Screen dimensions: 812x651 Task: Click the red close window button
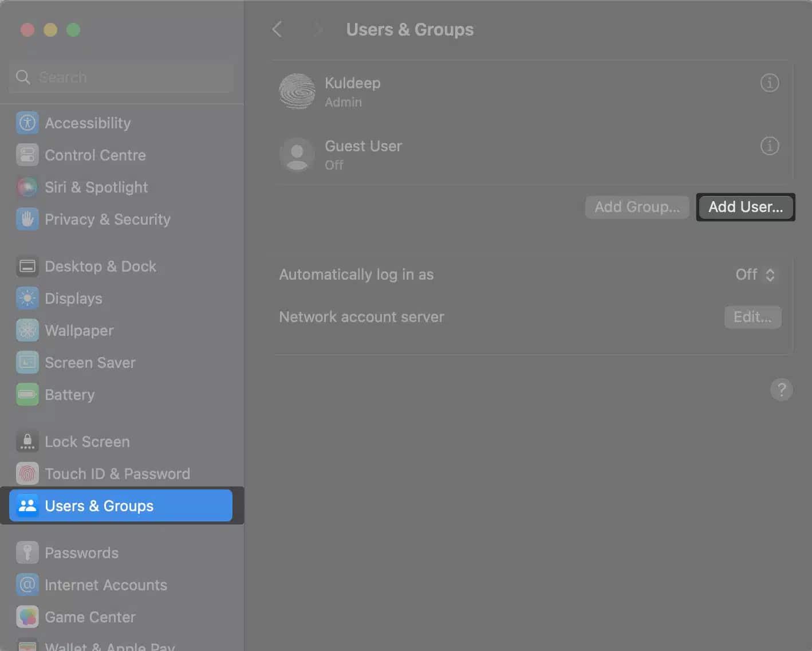pos(27,30)
